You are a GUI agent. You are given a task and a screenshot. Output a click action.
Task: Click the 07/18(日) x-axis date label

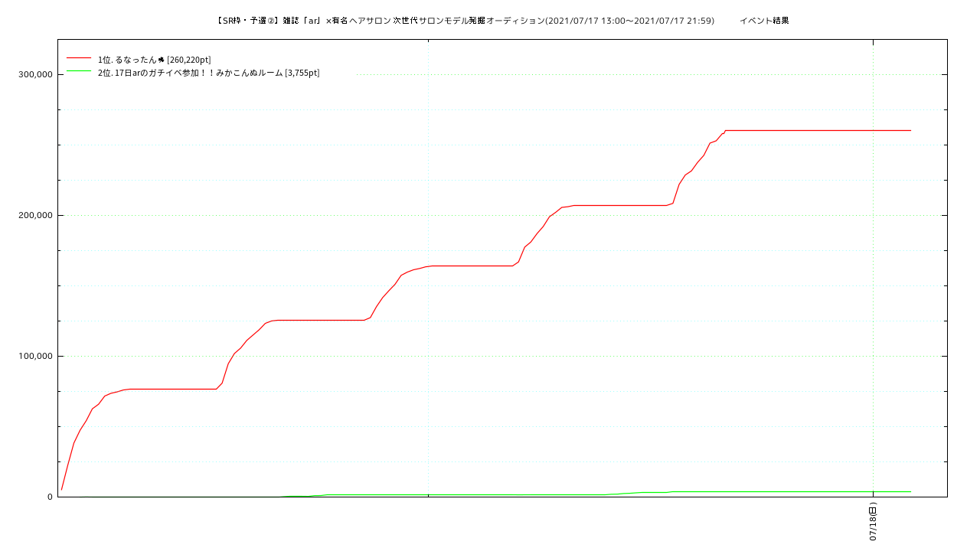(873, 522)
